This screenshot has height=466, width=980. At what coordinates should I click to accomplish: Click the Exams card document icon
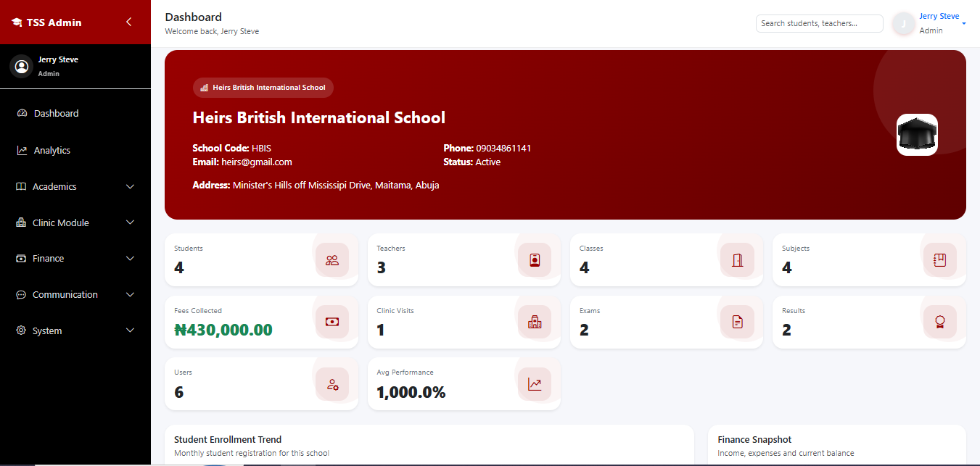tap(737, 322)
